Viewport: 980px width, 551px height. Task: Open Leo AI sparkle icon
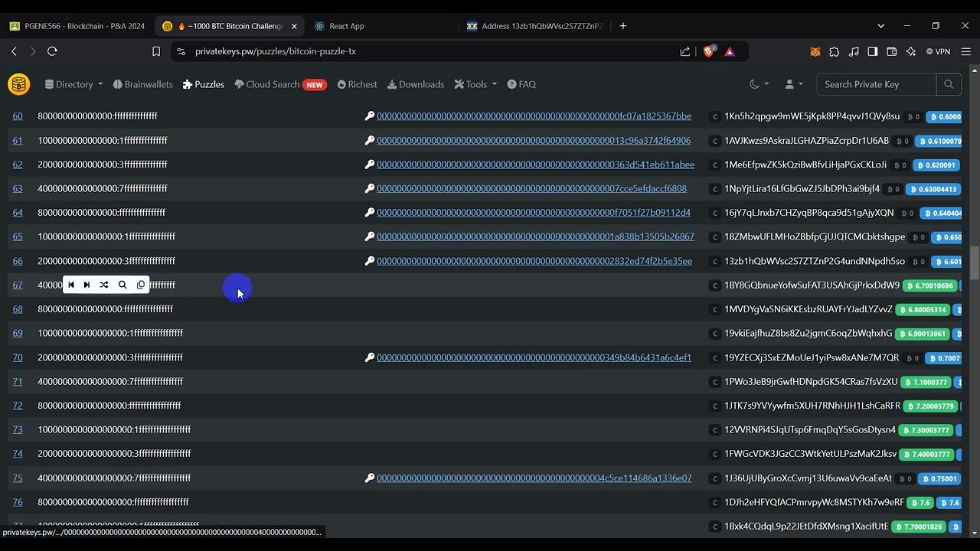[911, 51]
